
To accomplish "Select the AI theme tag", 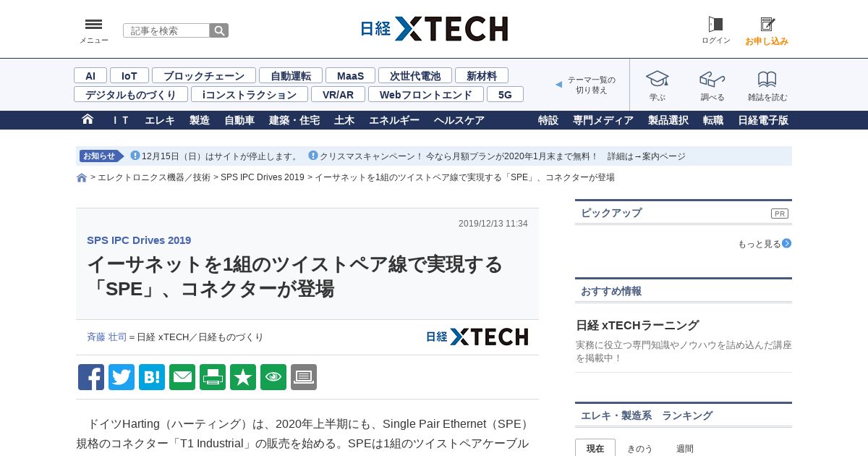I will 90,75.
